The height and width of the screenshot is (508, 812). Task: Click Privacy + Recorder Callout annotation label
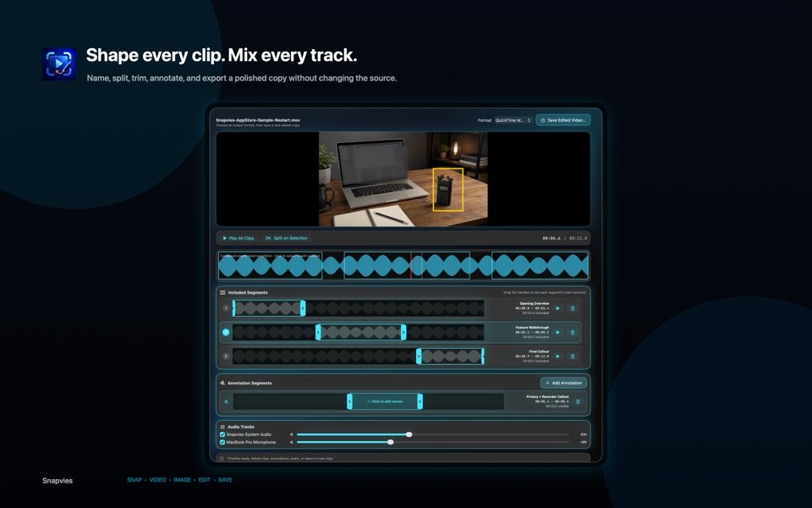pos(547,396)
